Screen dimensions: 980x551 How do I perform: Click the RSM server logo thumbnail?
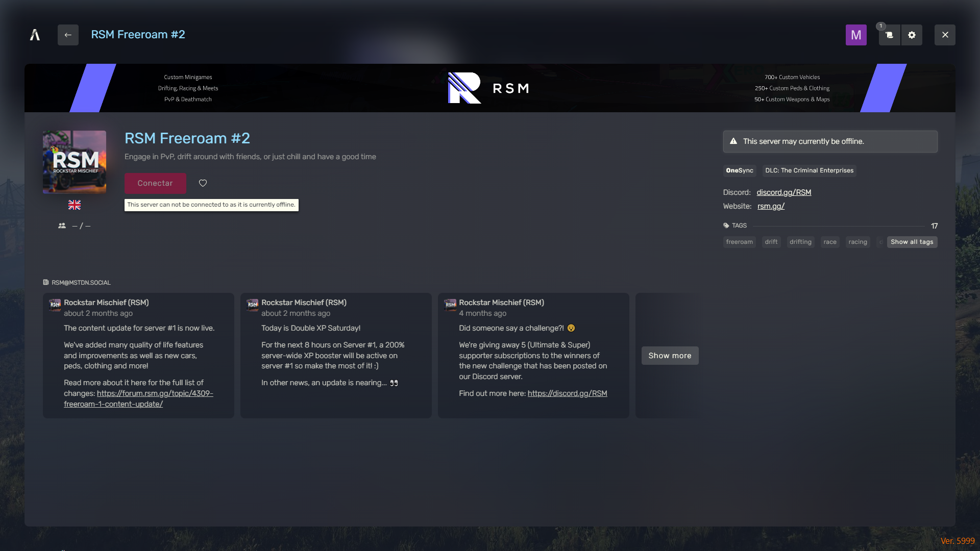click(75, 162)
